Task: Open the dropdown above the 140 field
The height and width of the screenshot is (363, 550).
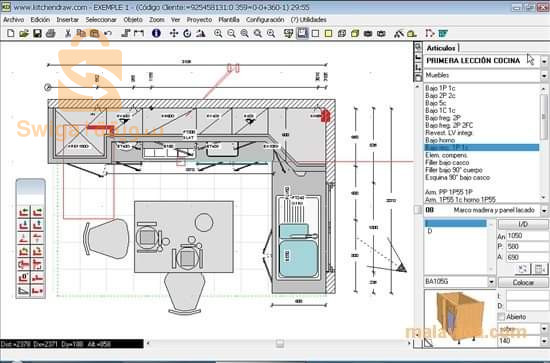Action: pyautogui.click(x=544, y=329)
